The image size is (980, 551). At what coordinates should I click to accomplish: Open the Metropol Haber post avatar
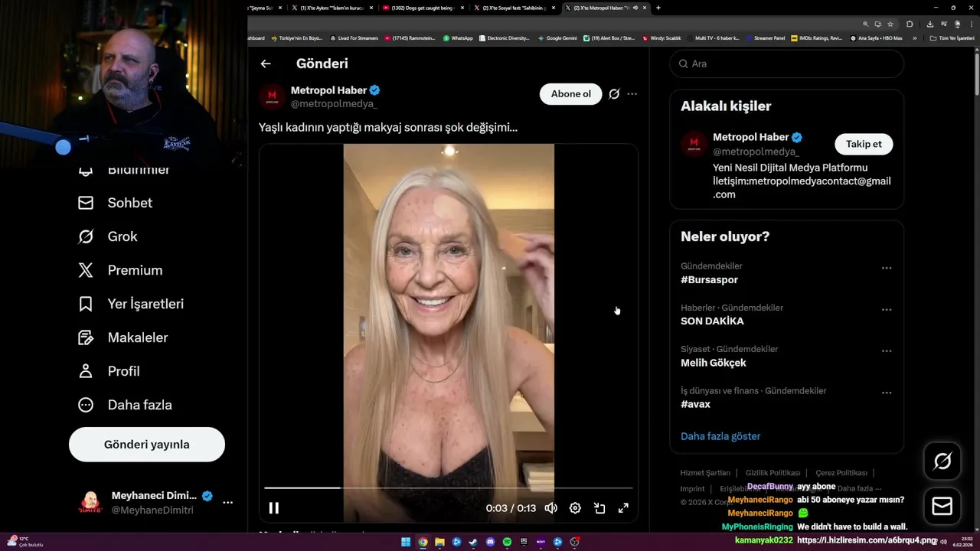tap(272, 97)
